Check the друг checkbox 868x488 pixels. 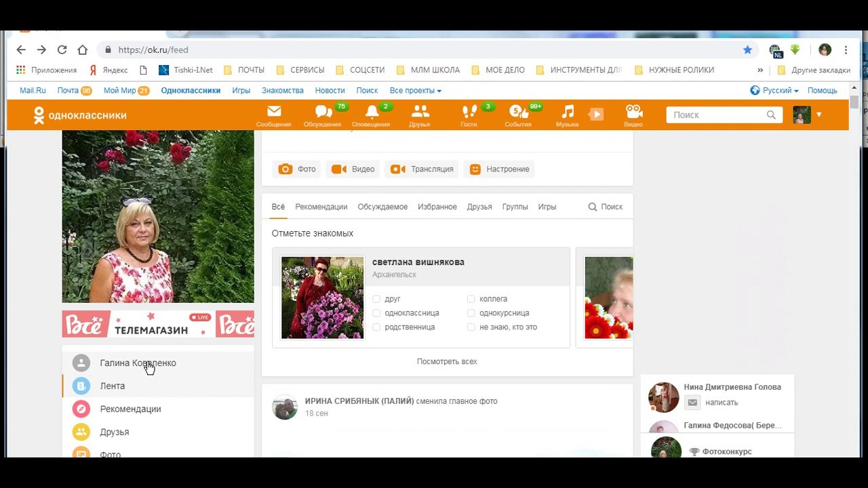point(376,299)
